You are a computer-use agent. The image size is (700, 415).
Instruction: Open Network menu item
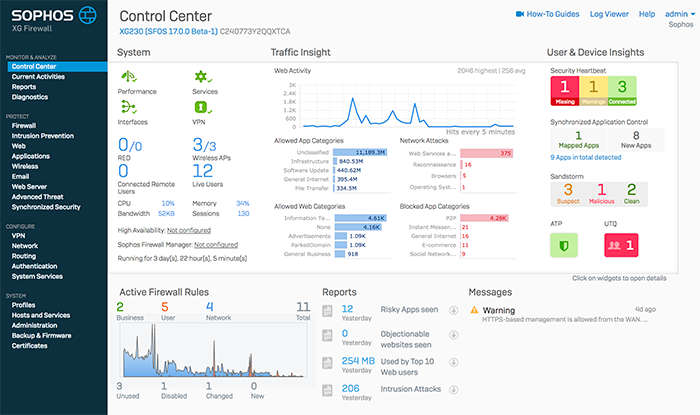[25, 246]
